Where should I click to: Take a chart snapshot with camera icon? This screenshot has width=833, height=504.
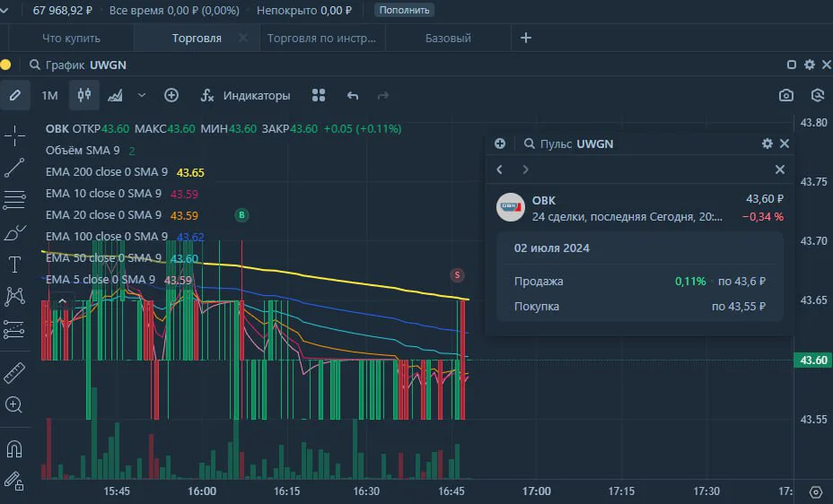785,95
